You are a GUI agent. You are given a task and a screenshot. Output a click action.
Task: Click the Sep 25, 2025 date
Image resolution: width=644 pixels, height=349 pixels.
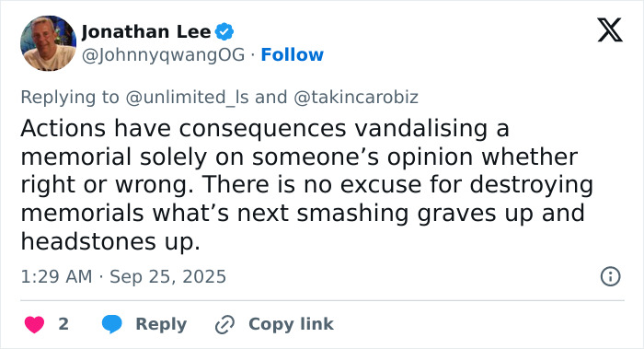tap(167, 276)
